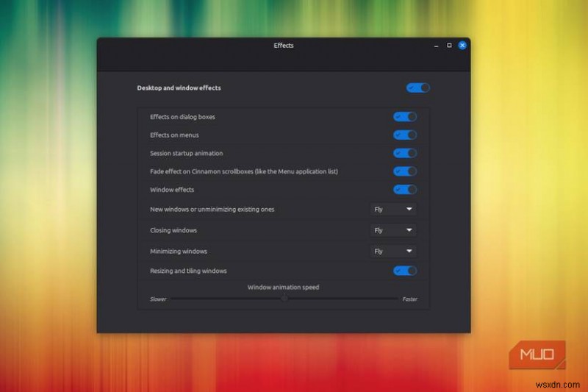
Task: Disable Fade effect on Cinnamon scrollboxes
Action: 405,171
